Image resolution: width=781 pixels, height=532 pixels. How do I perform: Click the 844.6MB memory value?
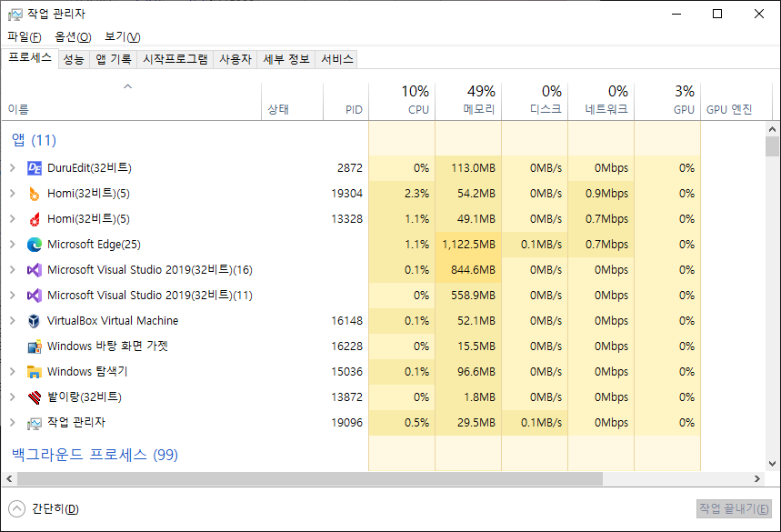(473, 270)
